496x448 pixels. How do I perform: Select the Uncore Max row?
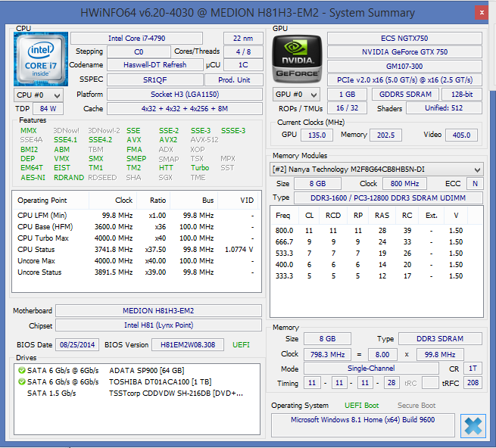pyautogui.click(x=136, y=261)
